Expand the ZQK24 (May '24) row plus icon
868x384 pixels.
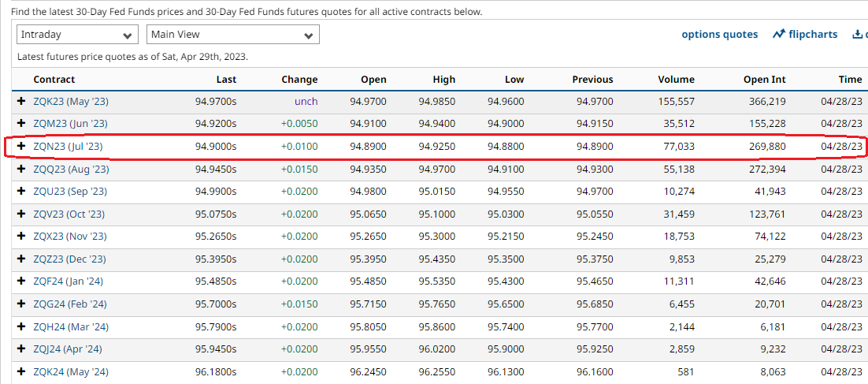pos(21,372)
